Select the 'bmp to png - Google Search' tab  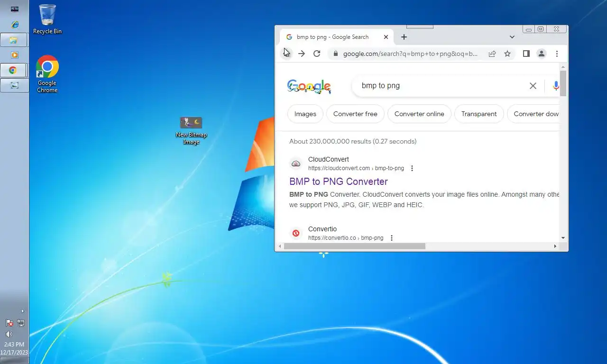pos(336,37)
